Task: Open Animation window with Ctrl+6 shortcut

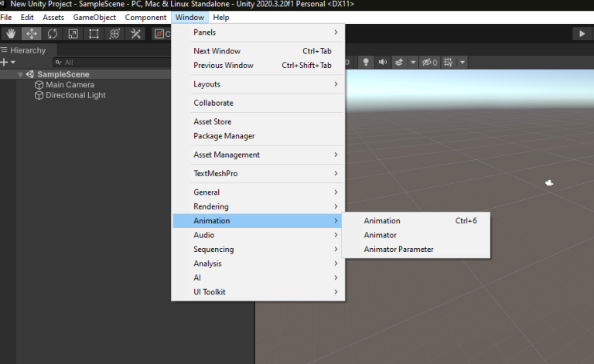Action: 416,220
